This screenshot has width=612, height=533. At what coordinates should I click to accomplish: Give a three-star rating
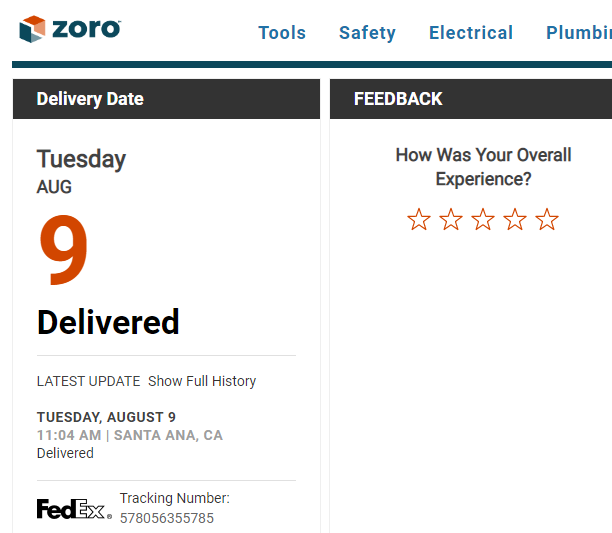click(483, 219)
